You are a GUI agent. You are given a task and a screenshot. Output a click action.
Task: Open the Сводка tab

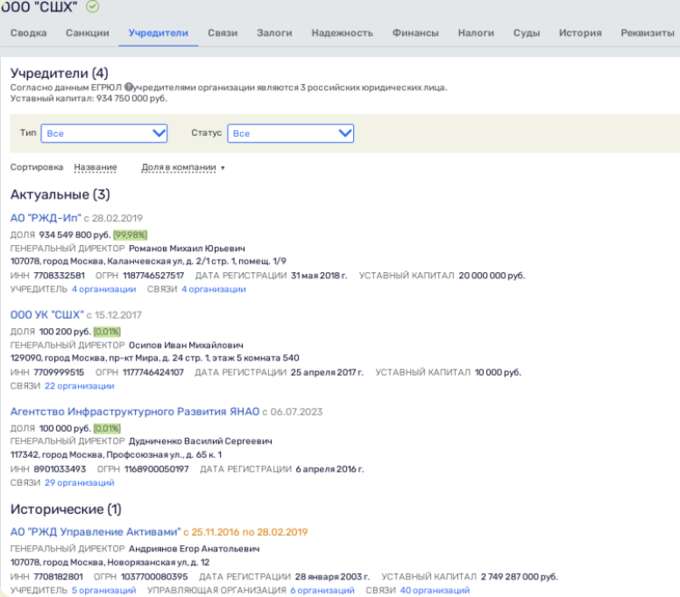click(29, 33)
